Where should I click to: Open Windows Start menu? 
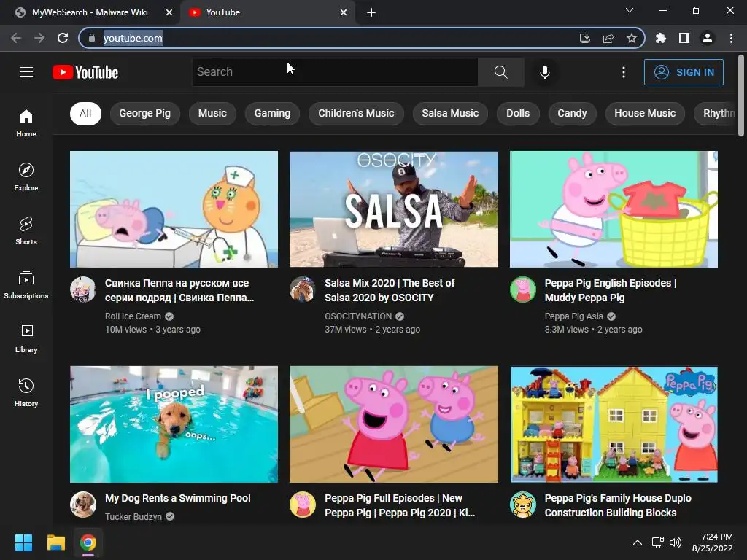tap(23, 542)
